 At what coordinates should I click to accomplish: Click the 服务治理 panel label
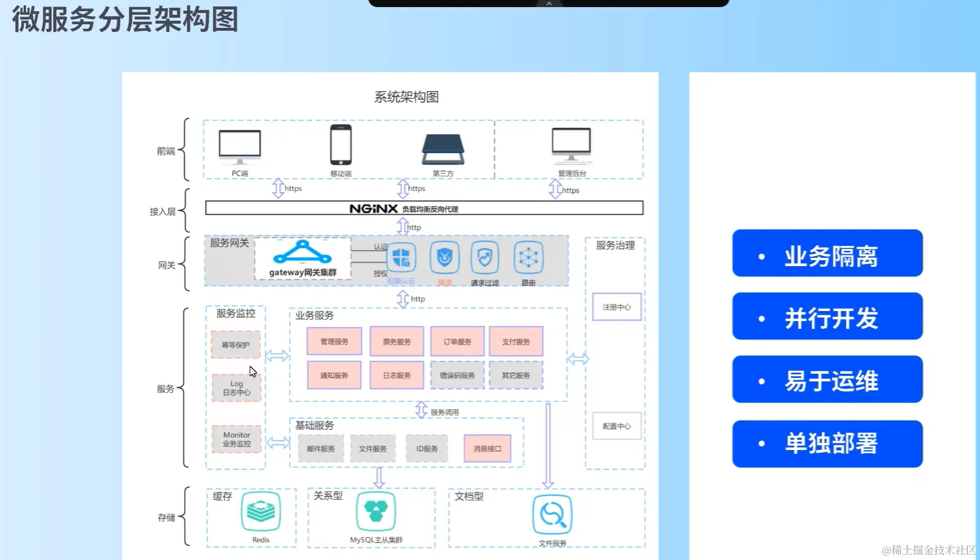click(615, 245)
